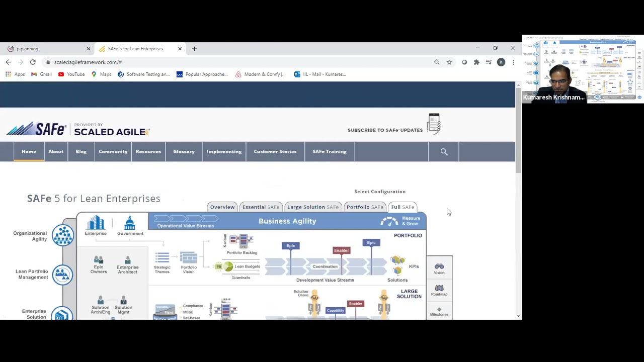Open the Customer Stories menu item

point(275,151)
